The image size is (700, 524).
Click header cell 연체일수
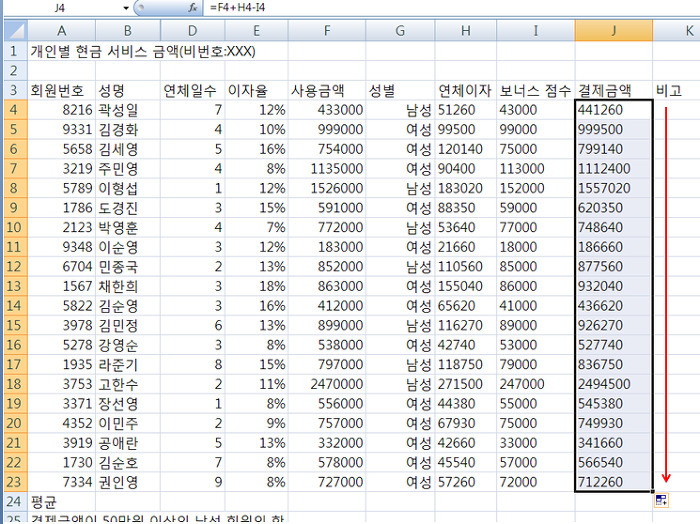[192, 91]
